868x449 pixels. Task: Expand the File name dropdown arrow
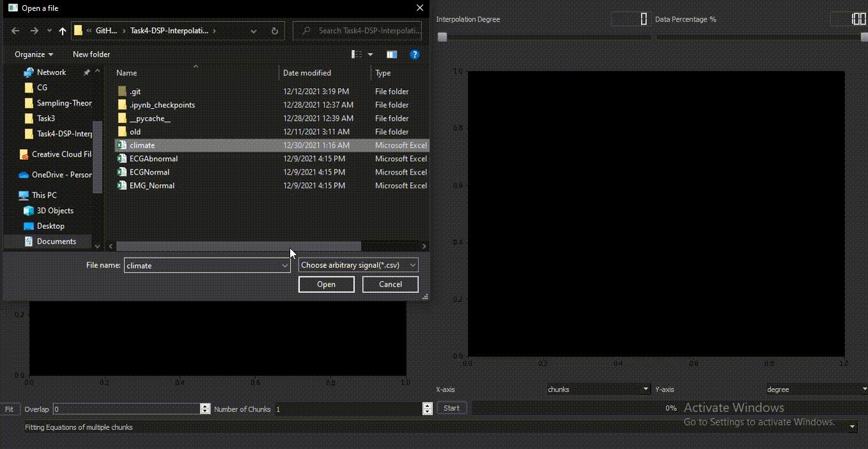pos(285,265)
